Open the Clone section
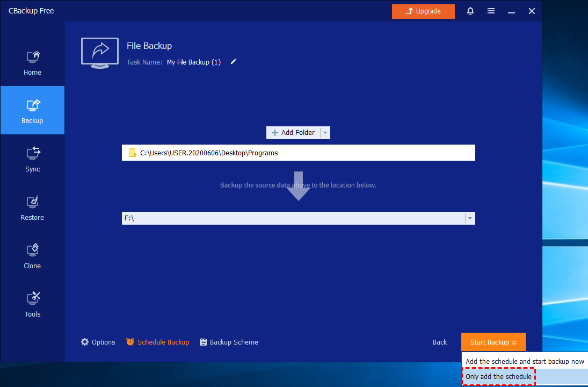This screenshot has height=387, width=588. (32, 256)
